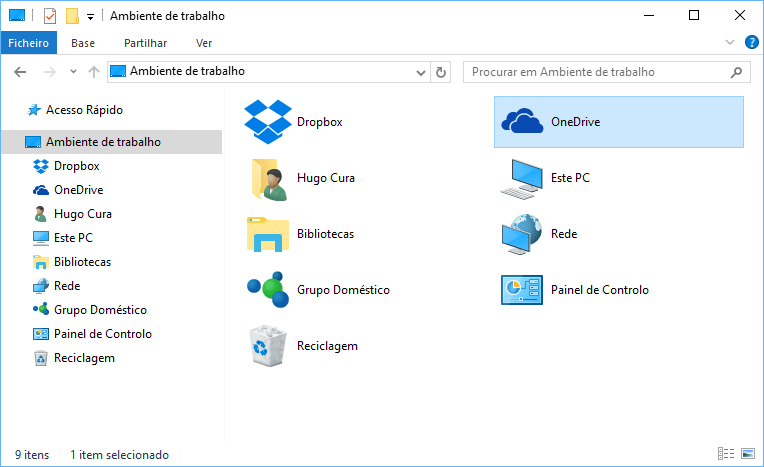764x467 pixels.
Task: Open the Reciclagem recycle bin icon
Action: click(x=266, y=346)
